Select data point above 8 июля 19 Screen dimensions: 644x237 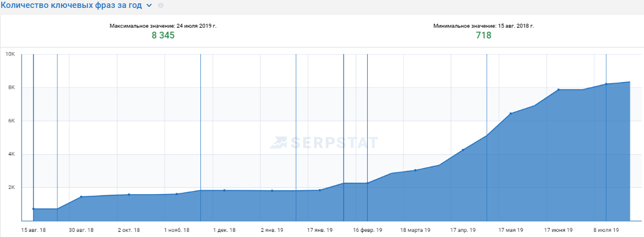point(606,84)
